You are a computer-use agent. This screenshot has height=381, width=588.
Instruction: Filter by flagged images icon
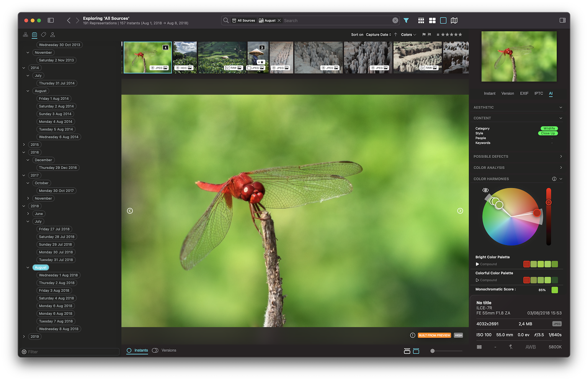(x=424, y=34)
